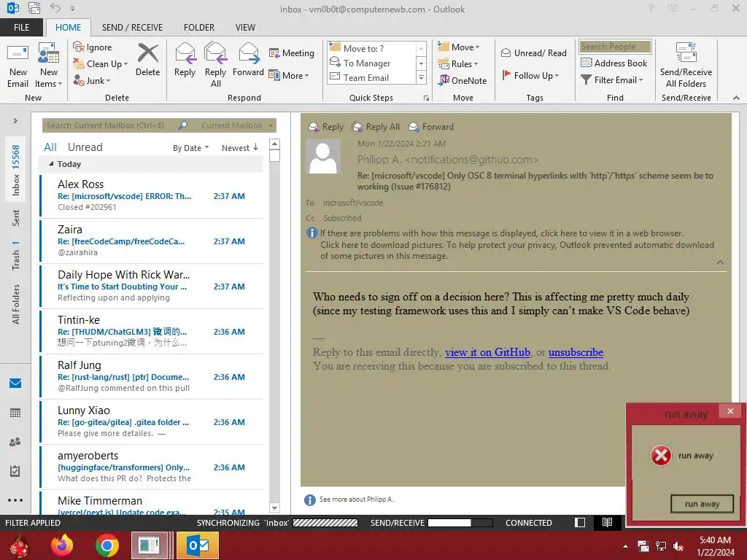Image resolution: width=747 pixels, height=560 pixels.
Task: Open the Zaira email
Action: [152, 241]
